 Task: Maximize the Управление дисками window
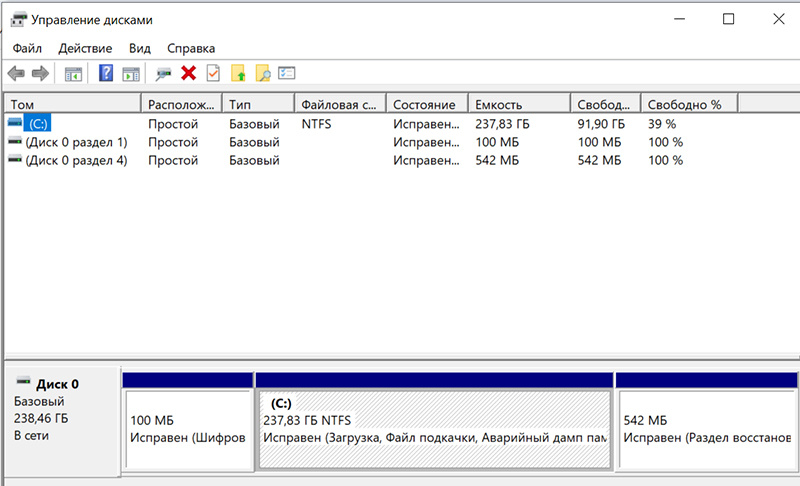[x=729, y=19]
